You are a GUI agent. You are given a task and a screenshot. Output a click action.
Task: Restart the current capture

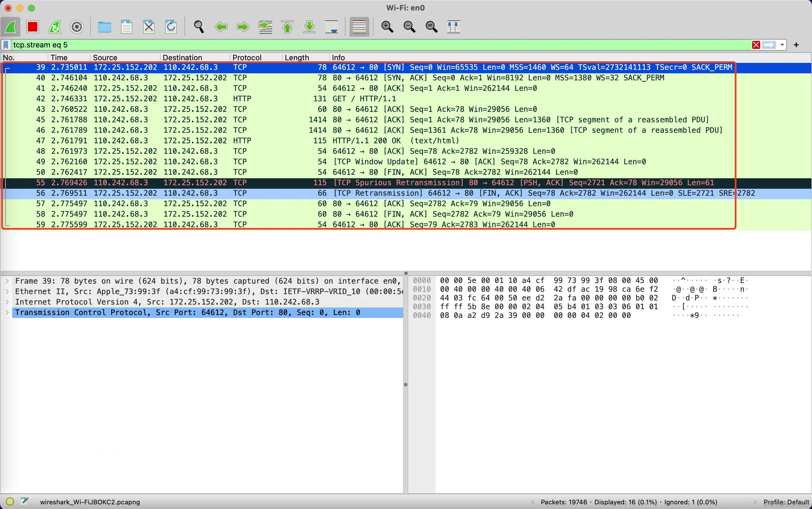click(54, 26)
